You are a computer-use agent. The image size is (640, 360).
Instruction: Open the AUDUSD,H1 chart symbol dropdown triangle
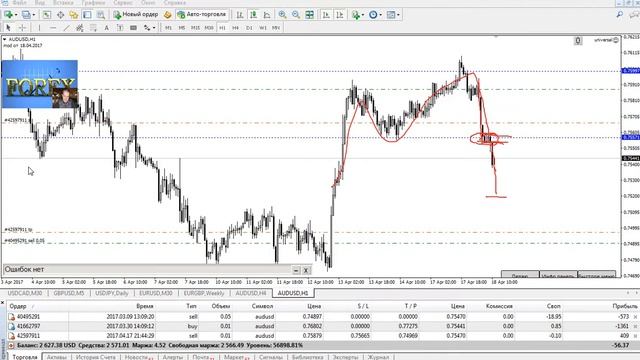coord(4,39)
